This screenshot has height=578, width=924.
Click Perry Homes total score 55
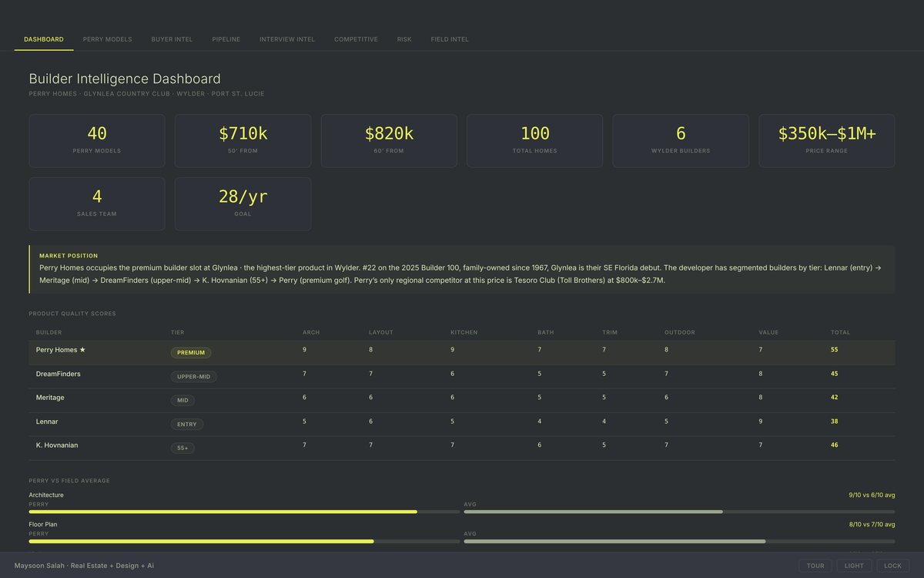pos(835,350)
